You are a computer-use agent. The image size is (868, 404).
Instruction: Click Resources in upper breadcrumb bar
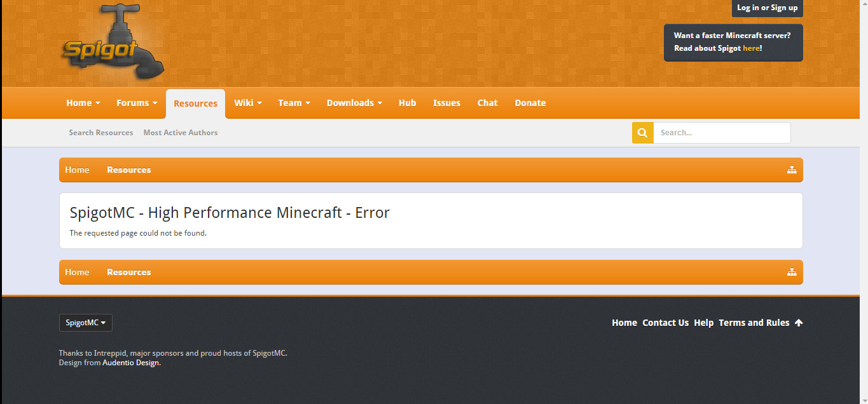[129, 170]
